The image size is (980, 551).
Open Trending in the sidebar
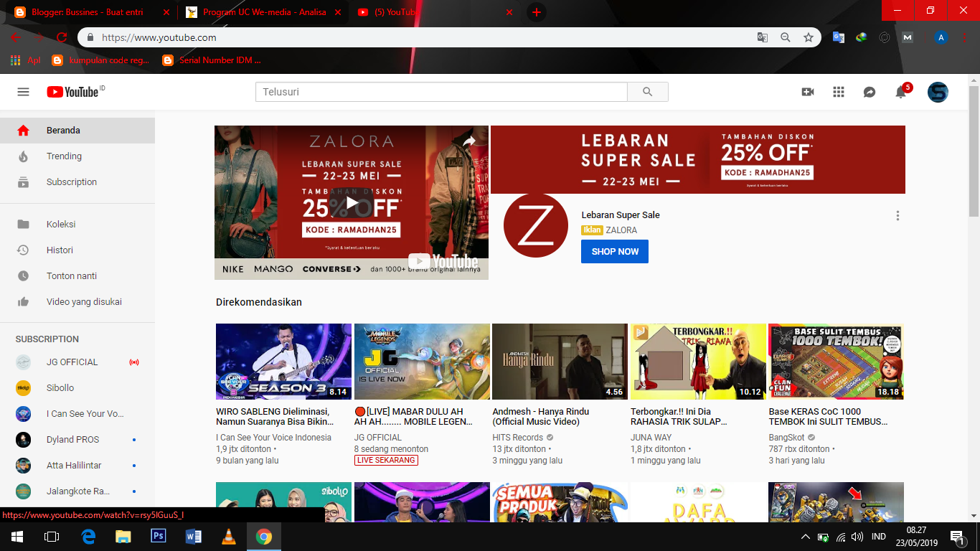coord(77,156)
